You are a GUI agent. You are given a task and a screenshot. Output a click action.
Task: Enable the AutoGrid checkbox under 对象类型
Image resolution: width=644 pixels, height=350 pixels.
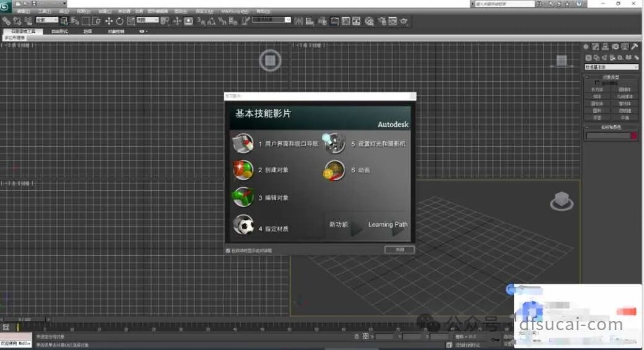(597, 83)
